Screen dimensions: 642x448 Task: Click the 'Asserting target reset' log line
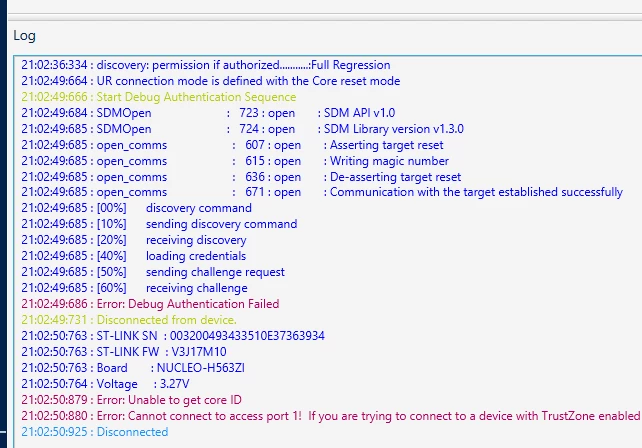pos(232,145)
